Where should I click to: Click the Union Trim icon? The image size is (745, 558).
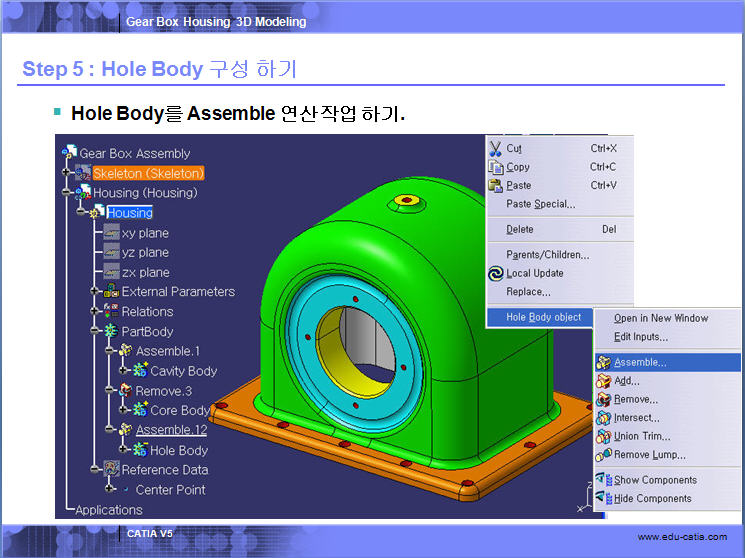point(603,436)
